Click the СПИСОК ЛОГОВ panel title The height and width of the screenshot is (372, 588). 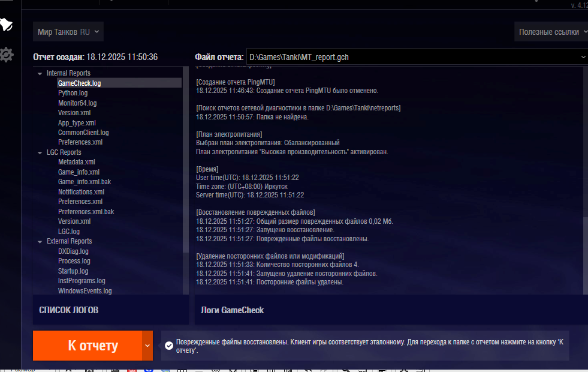(x=68, y=310)
